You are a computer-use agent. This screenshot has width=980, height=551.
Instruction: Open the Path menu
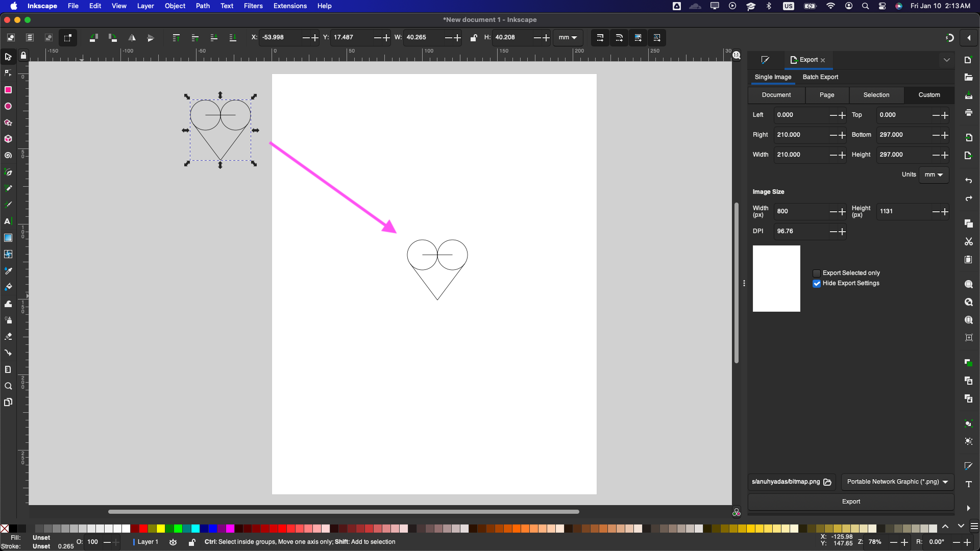tap(203, 6)
